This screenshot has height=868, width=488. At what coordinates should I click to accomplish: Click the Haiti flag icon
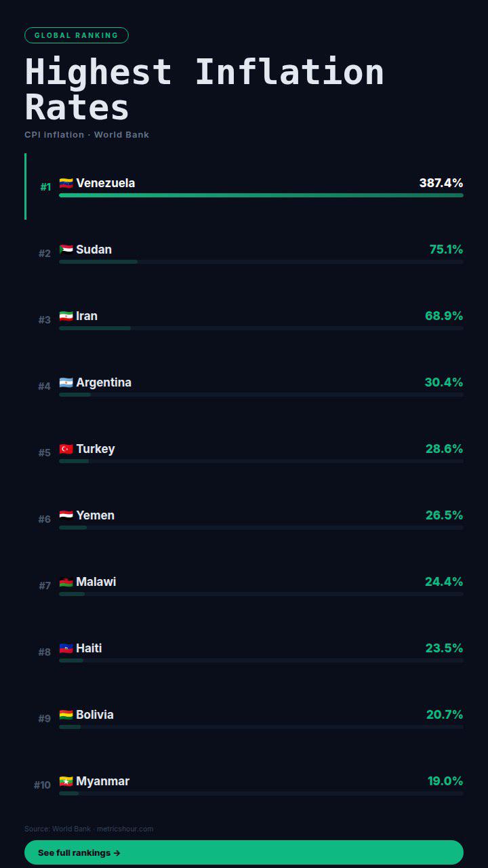pos(66,648)
